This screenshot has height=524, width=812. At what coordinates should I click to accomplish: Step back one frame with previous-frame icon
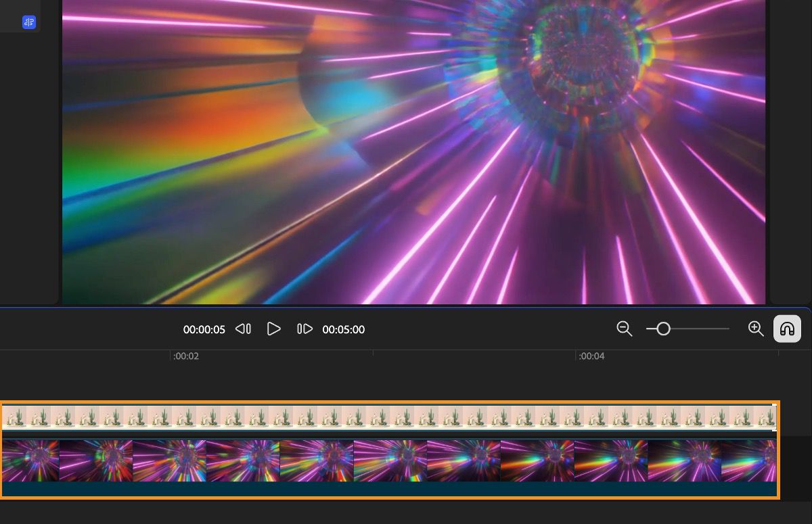242,329
